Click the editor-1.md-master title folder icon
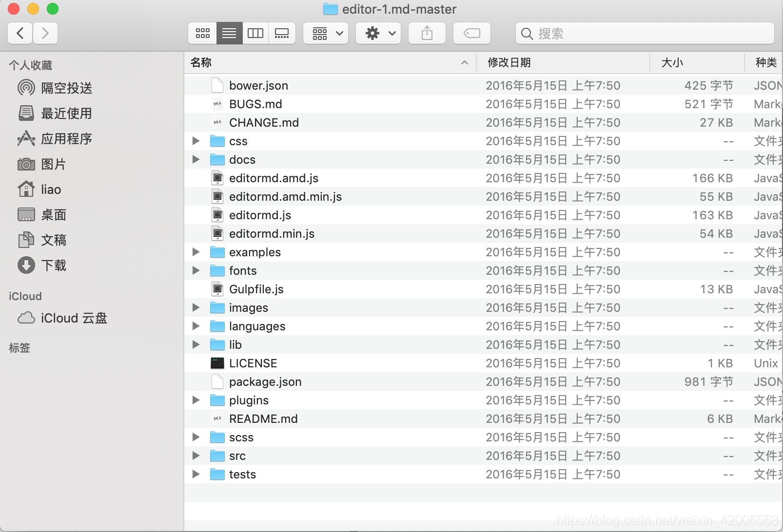 point(331,9)
